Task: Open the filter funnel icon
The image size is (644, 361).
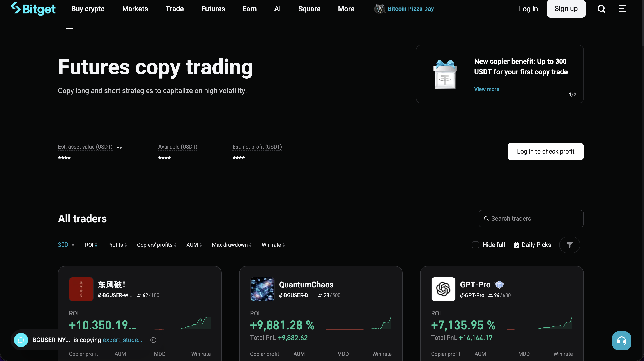Action: (570, 245)
